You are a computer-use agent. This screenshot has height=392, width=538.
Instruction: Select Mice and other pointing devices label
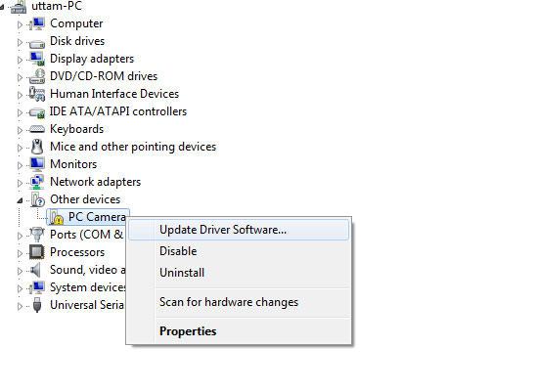tap(133, 147)
